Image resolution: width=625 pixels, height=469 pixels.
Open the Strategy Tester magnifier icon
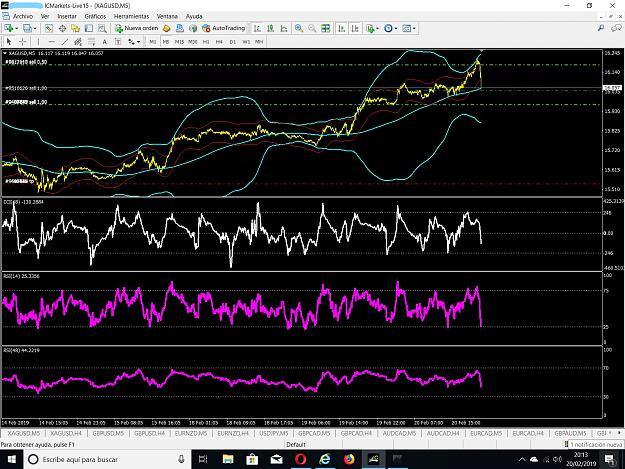pos(102,28)
